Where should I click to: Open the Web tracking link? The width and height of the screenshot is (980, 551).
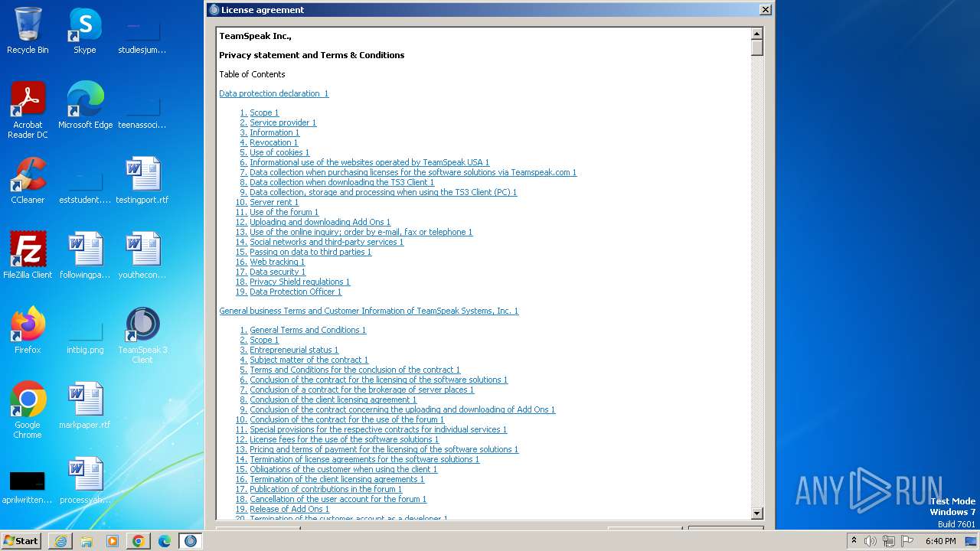[x=277, y=262]
